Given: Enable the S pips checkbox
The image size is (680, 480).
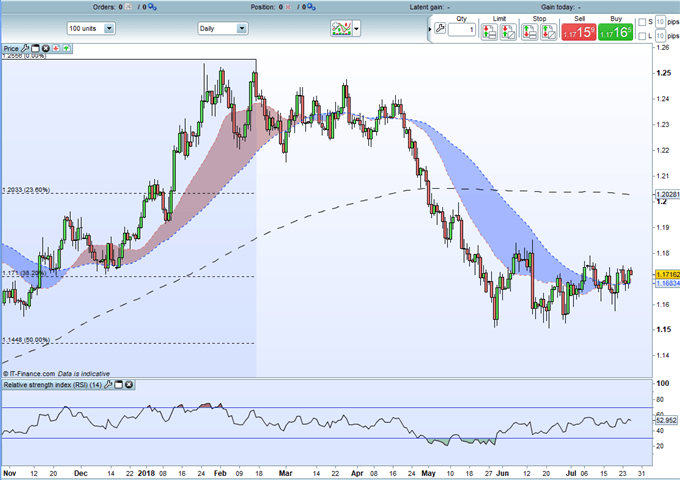Looking at the screenshot, I should 642,22.
